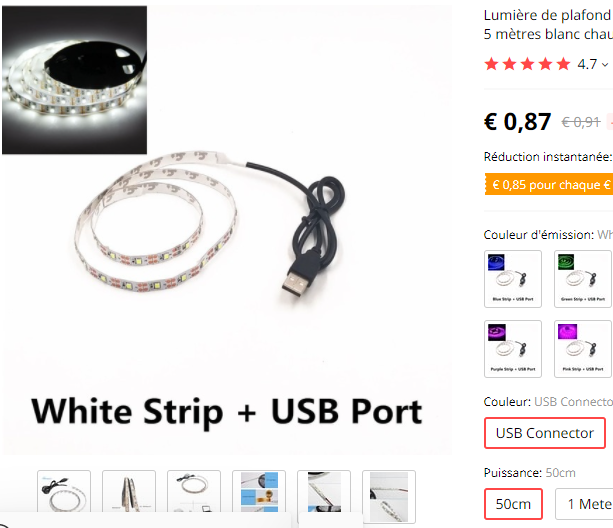Open the sixth gallery thumbnail image
The height and width of the screenshot is (528, 613).
(389, 496)
